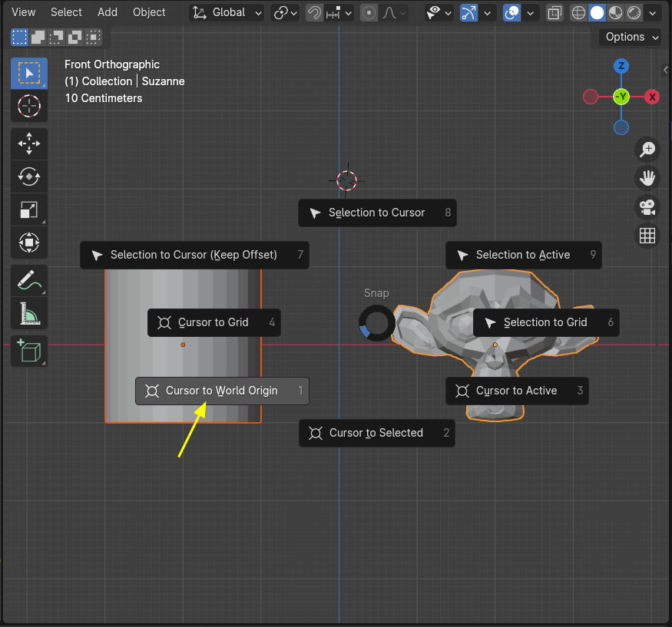Select the Measure tool
This screenshot has height=627, width=672.
[x=29, y=313]
